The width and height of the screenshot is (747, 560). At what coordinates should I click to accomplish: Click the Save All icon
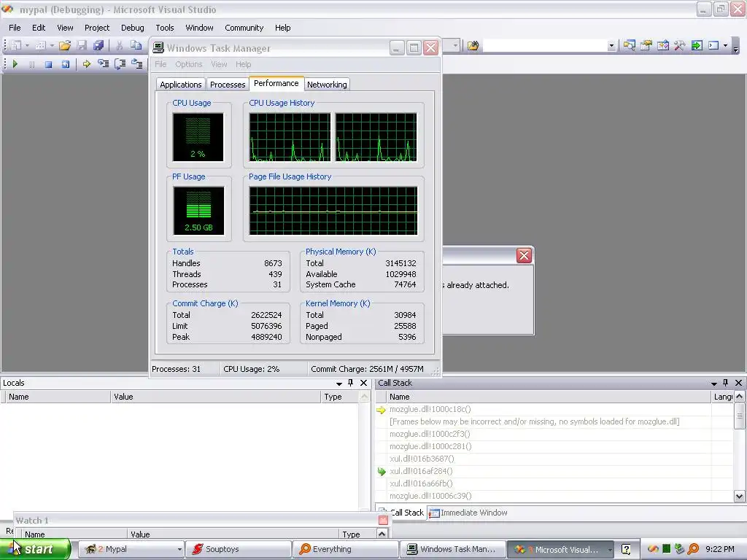[98, 45]
